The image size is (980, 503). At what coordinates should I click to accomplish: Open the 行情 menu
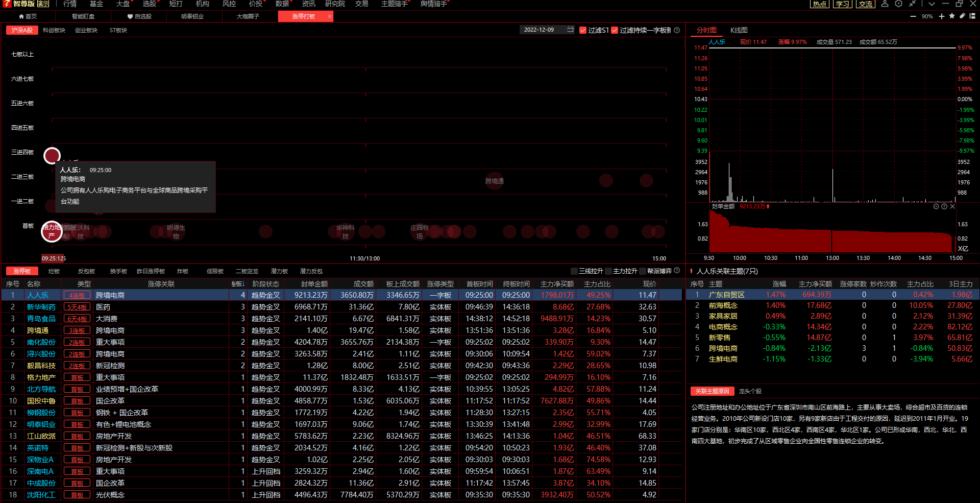click(70, 4)
